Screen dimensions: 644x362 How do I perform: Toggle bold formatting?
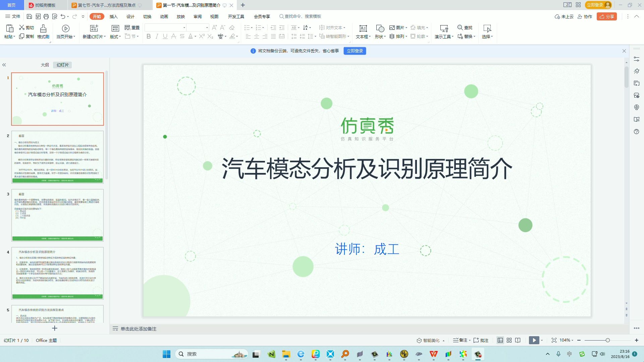click(x=149, y=37)
